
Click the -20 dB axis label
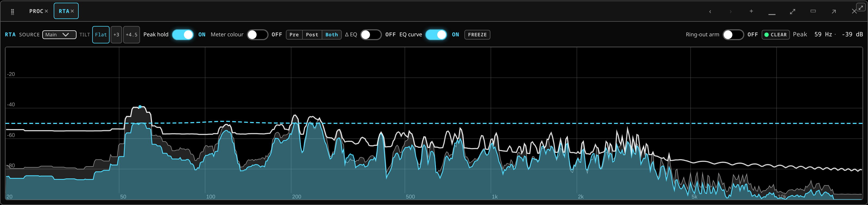[x=11, y=74]
